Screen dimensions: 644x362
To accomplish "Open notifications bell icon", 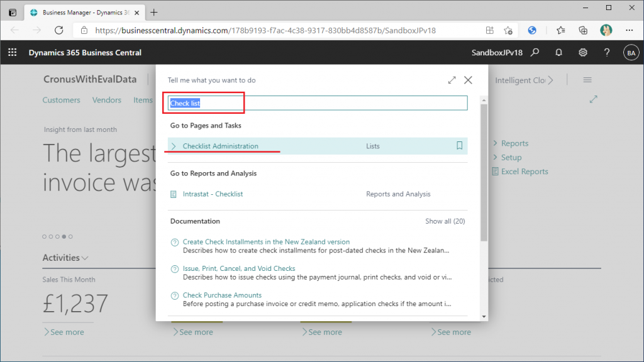I will point(558,53).
